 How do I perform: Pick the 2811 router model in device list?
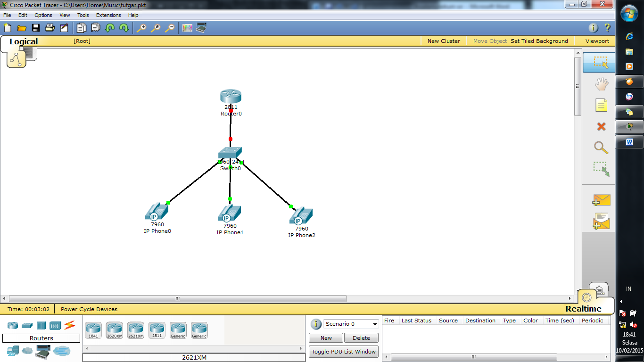pyautogui.click(x=157, y=330)
